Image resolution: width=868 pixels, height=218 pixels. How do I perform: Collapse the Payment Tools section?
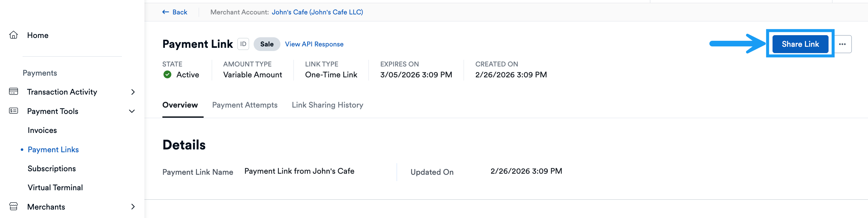[132, 111]
